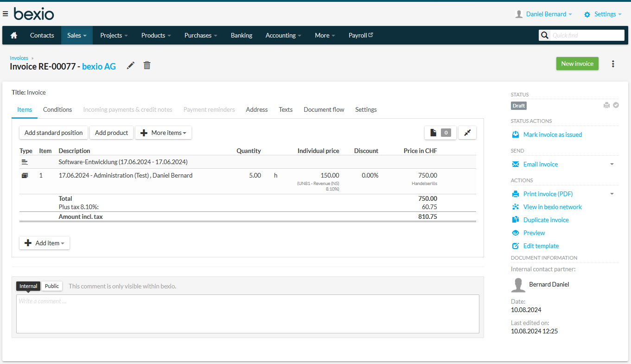631x364 pixels.
Task: Click Add standard position button
Action: pyautogui.click(x=53, y=133)
